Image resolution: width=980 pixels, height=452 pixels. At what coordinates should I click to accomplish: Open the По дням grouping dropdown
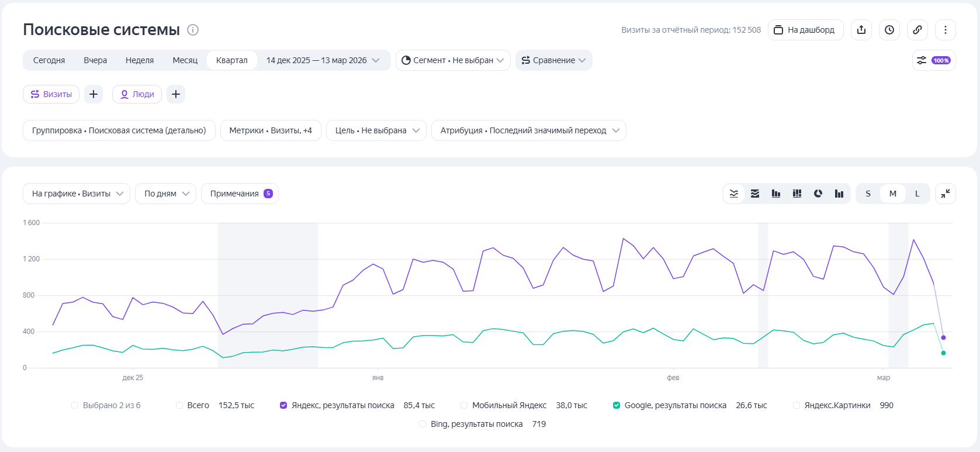tap(165, 194)
